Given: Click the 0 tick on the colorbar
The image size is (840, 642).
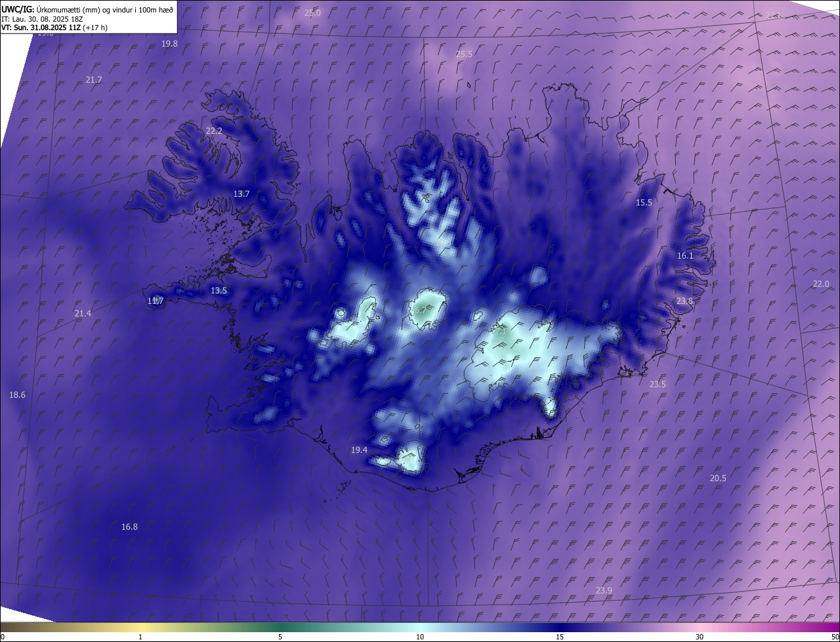Looking at the screenshot, I should click(3, 637).
